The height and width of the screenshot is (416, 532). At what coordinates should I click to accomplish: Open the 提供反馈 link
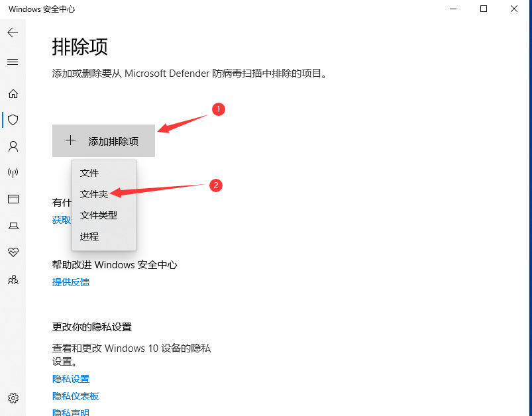click(x=71, y=282)
